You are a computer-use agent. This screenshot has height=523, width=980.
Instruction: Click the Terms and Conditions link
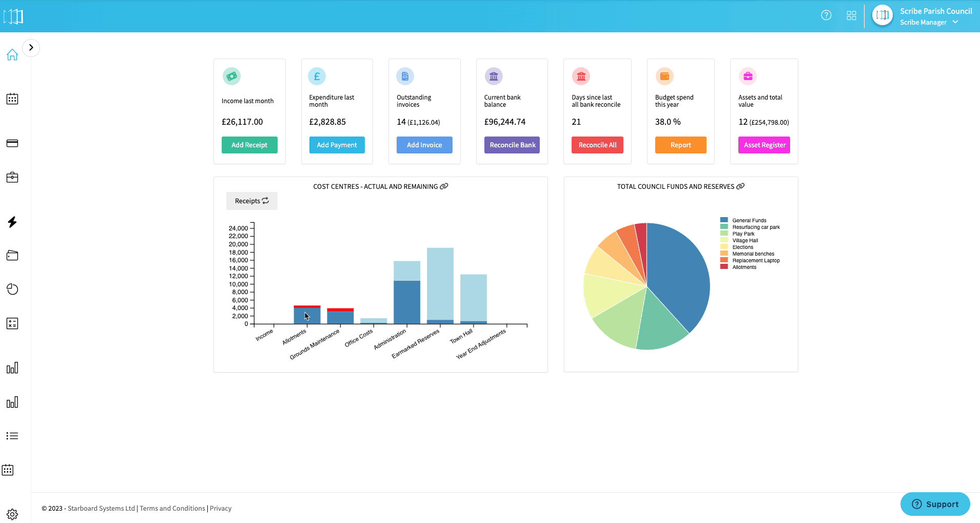172,508
